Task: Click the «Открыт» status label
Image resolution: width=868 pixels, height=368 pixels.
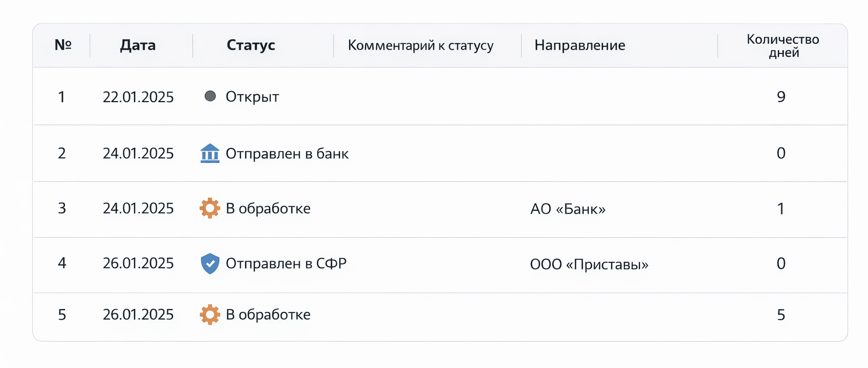Action: (x=252, y=97)
